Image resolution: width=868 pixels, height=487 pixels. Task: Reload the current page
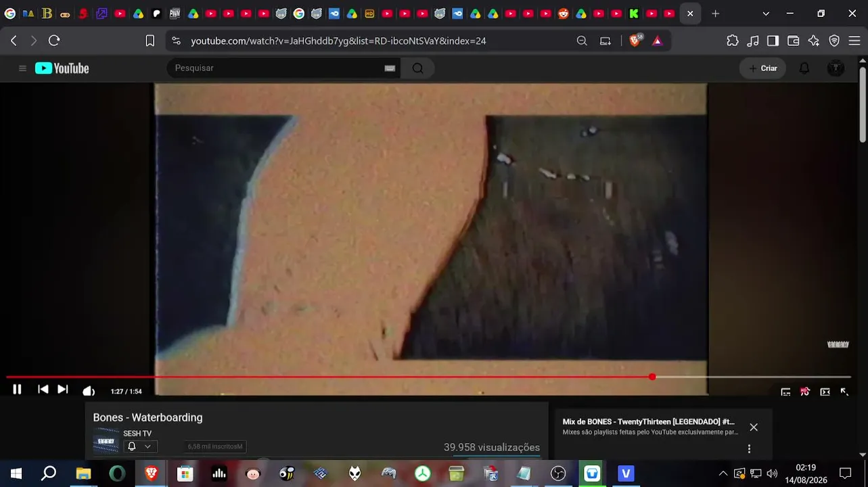(x=54, y=41)
